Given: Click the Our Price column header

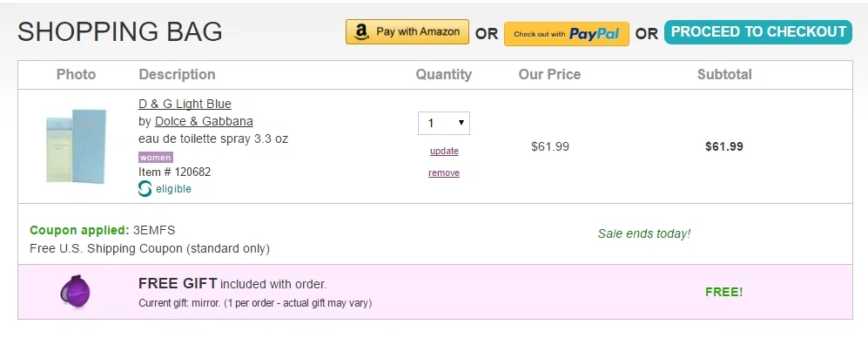Looking at the screenshot, I should coord(549,75).
